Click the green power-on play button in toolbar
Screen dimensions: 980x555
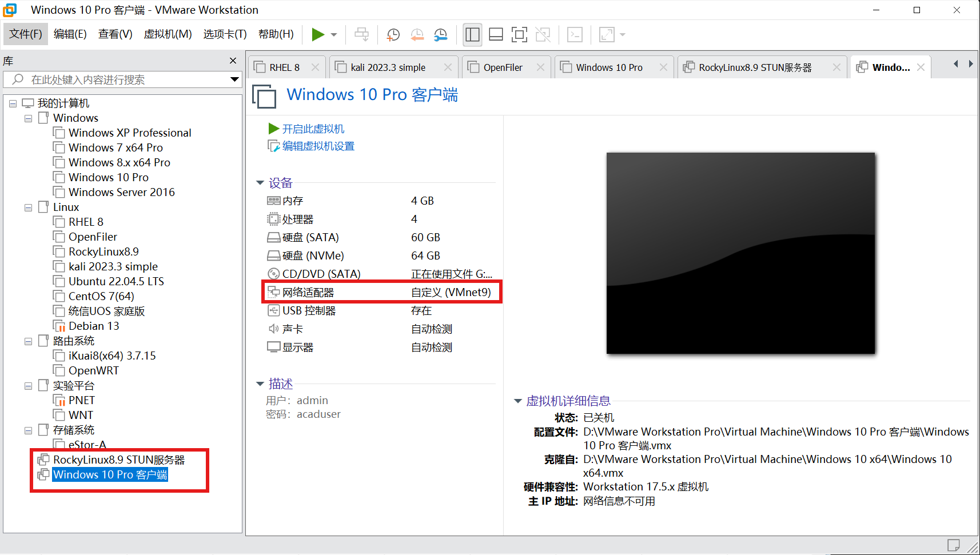point(318,35)
